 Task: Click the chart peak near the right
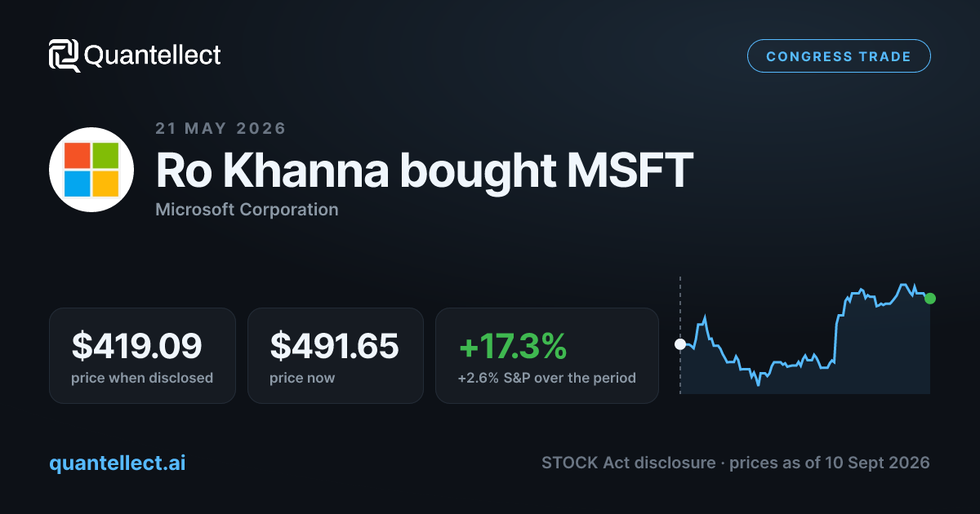pyautogui.click(x=904, y=286)
